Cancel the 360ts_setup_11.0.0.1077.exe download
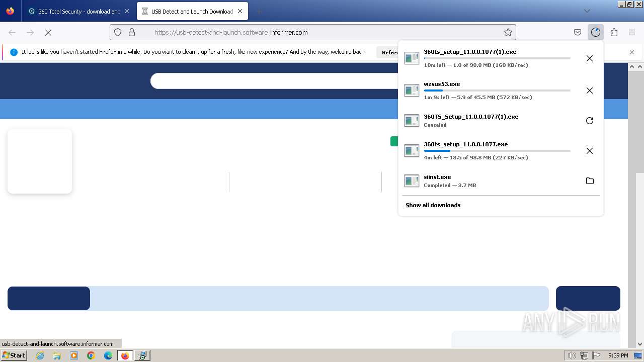Viewport: 644px width, 362px height. (x=590, y=151)
